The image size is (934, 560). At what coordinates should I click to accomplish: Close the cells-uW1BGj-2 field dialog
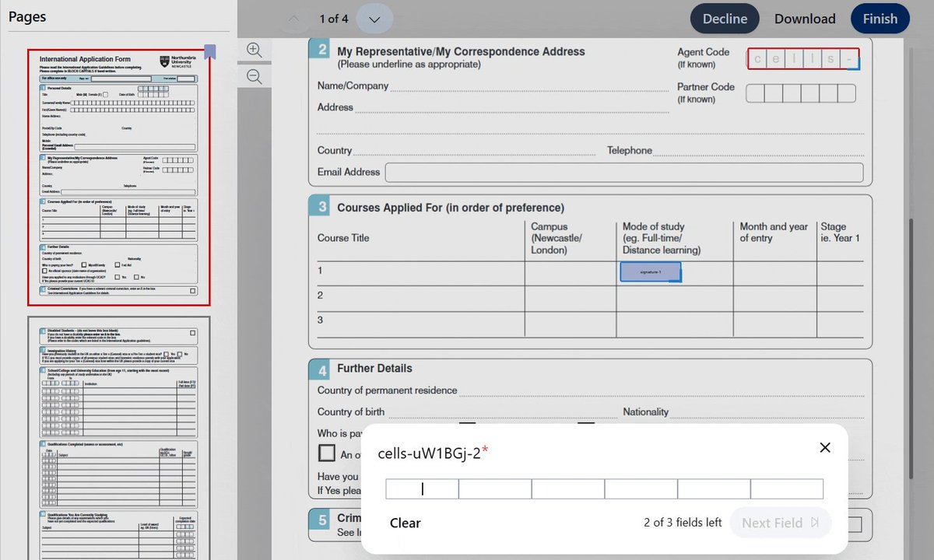(826, 447)
